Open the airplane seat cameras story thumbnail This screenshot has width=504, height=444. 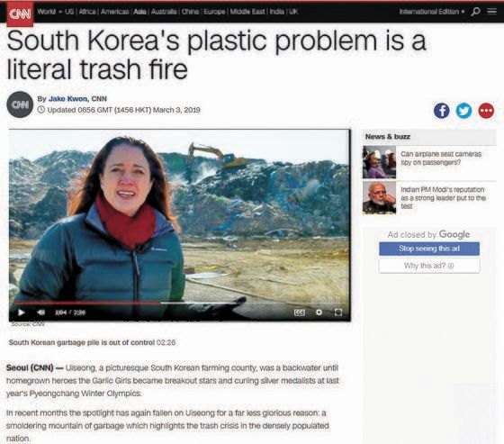click(x=379, y=162)
